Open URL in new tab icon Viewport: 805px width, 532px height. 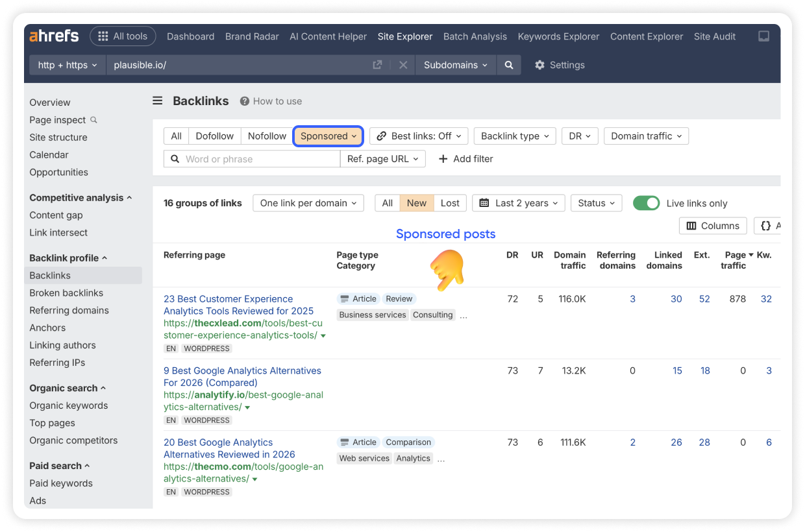pos(377,65)
